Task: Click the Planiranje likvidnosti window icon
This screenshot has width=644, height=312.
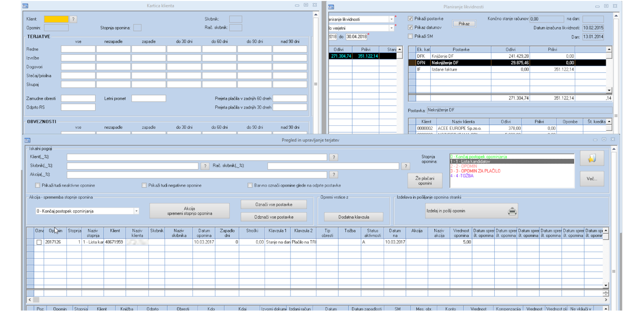Action: pos(331,7)
